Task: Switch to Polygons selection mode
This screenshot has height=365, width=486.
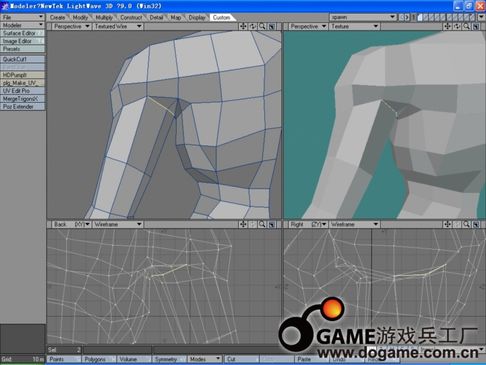Action: click(x=99, y=359)
